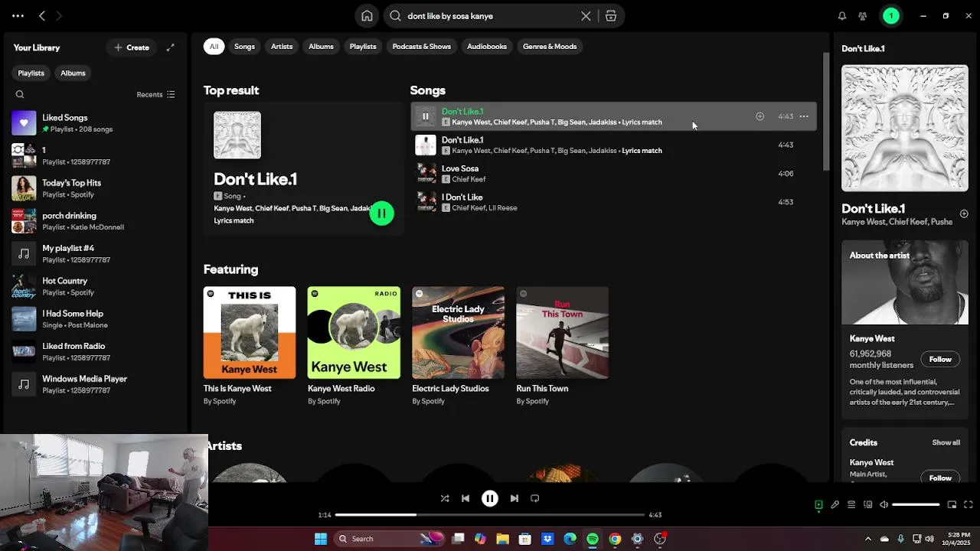Viewport: 980px width, 551px height.
Task: Select Genres & Moods filter chip
Action: (x=550, y=47)
